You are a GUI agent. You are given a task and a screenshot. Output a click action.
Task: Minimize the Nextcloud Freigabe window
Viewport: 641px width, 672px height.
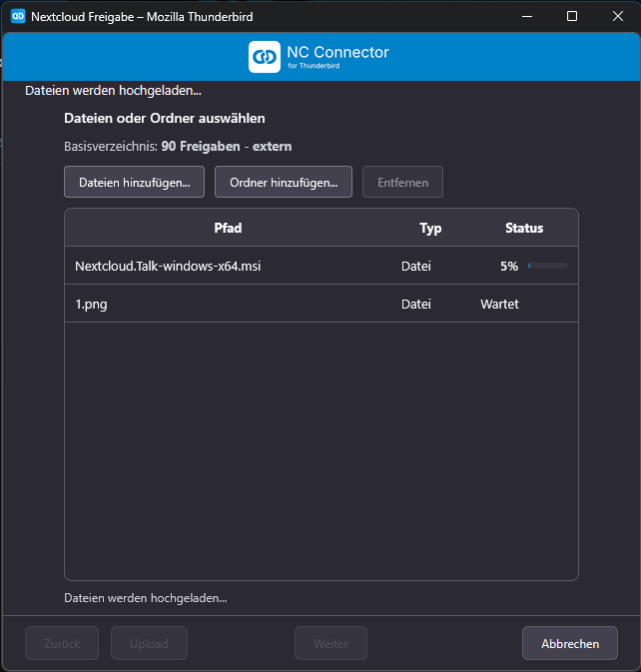[x=527, y=16]
